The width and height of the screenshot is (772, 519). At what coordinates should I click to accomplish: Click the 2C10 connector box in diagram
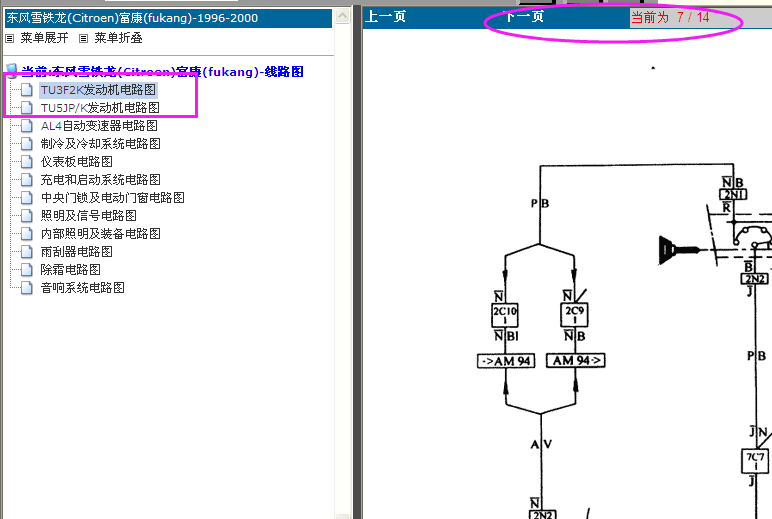(x=505, y=315)
